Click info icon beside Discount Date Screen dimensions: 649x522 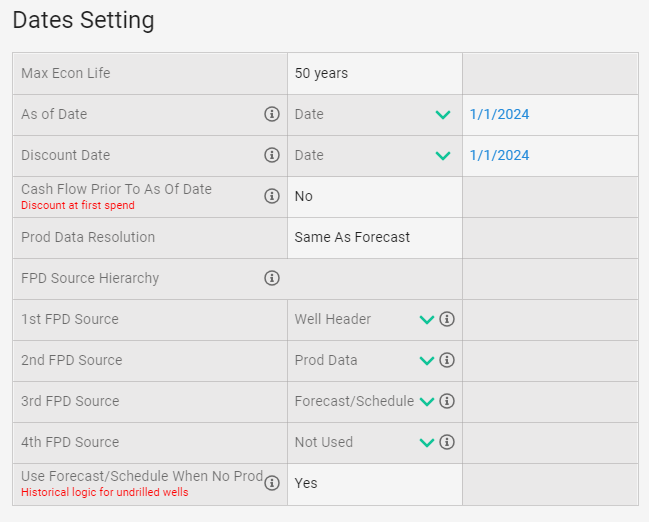pos(271,155)
